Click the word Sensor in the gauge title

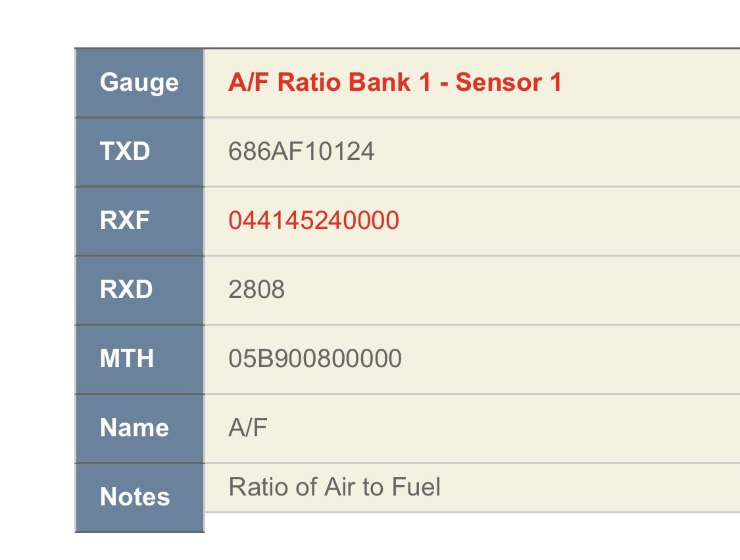499,82
